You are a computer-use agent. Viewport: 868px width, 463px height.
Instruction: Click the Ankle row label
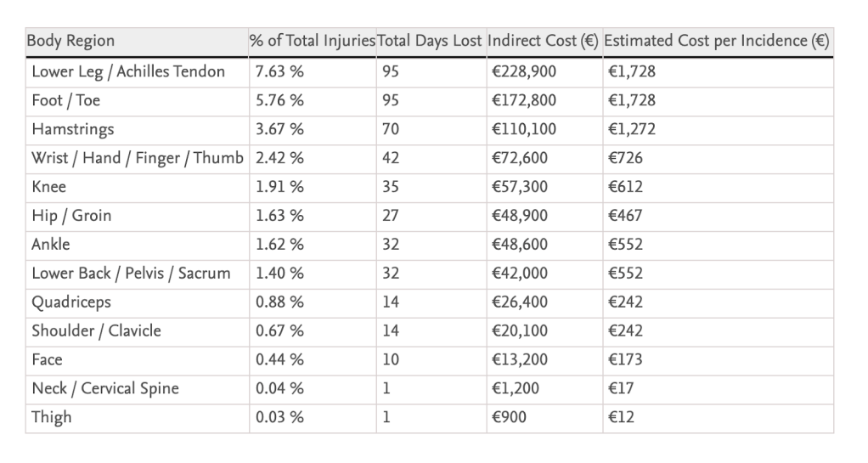point(51,245)
